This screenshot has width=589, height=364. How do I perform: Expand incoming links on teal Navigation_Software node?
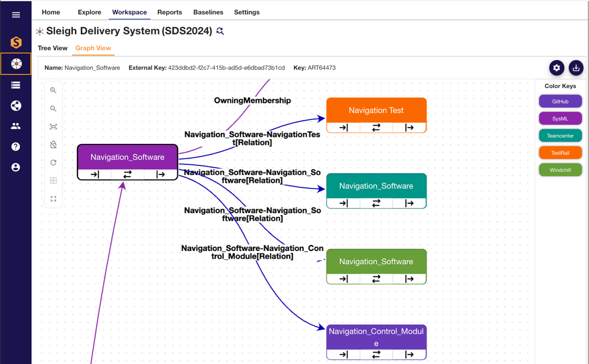343,203
